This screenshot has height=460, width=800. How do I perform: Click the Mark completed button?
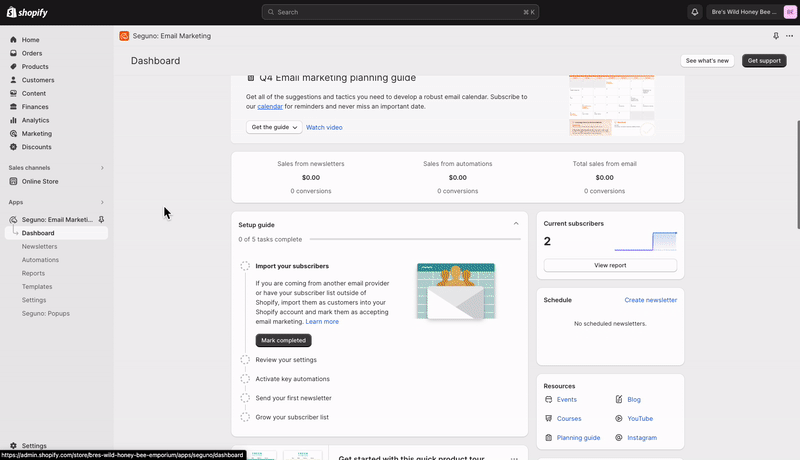(x=283, y=340)
